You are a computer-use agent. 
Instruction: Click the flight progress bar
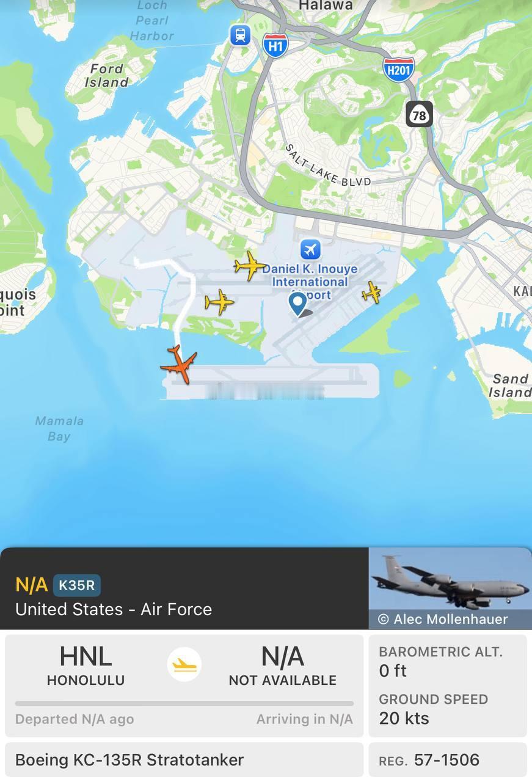click(x=184, y=704)
